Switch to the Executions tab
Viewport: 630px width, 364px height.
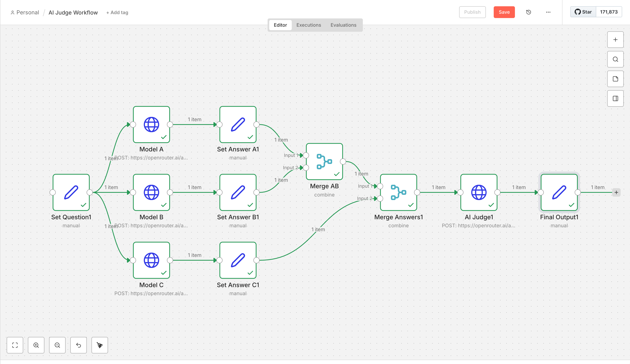click(309, 25)
